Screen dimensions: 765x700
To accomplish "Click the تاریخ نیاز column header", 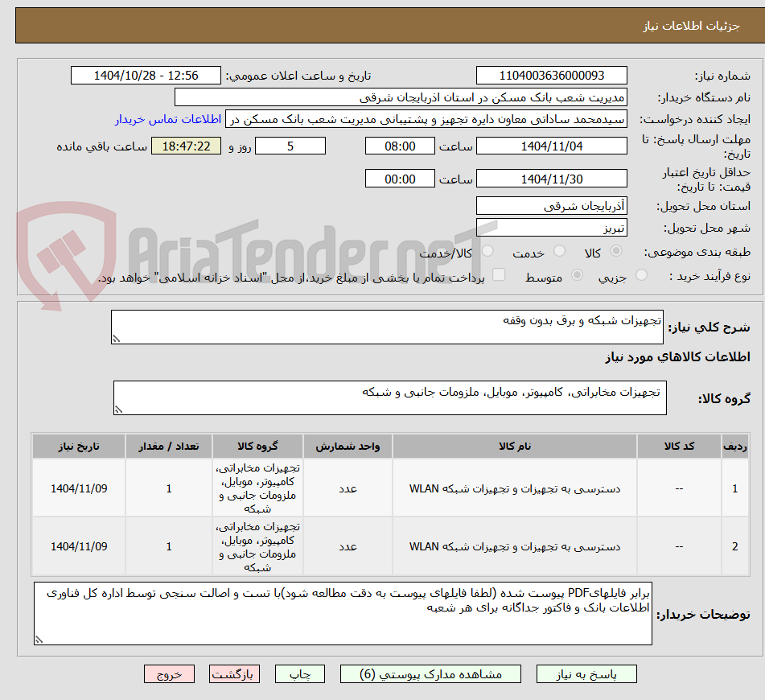I will [79, 447].
